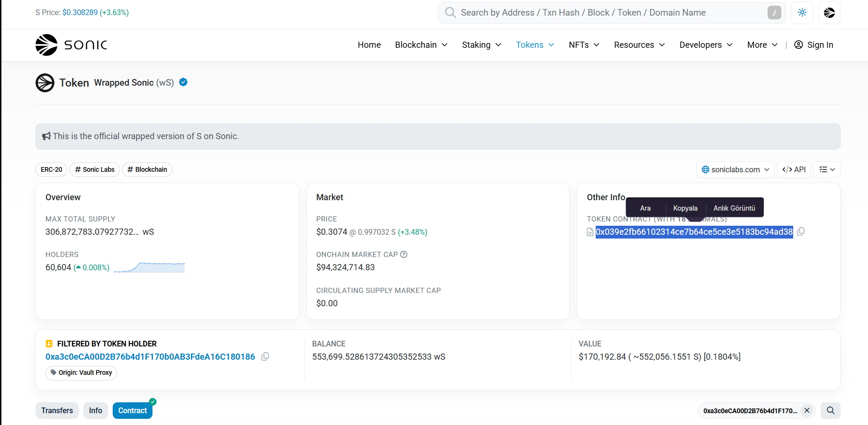Click the S price value $0.308289
This screenshot has width=868, height=425.
click(x=80, y=13)
